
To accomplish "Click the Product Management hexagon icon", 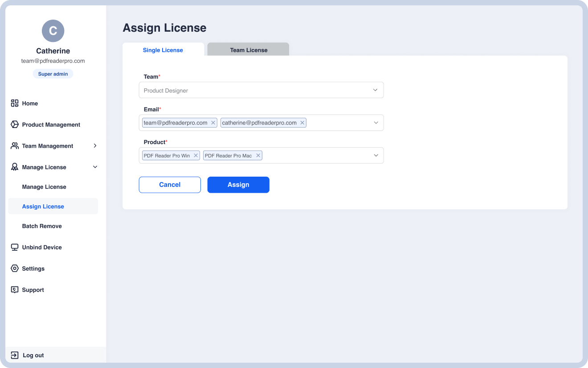I will coord(15,124).
